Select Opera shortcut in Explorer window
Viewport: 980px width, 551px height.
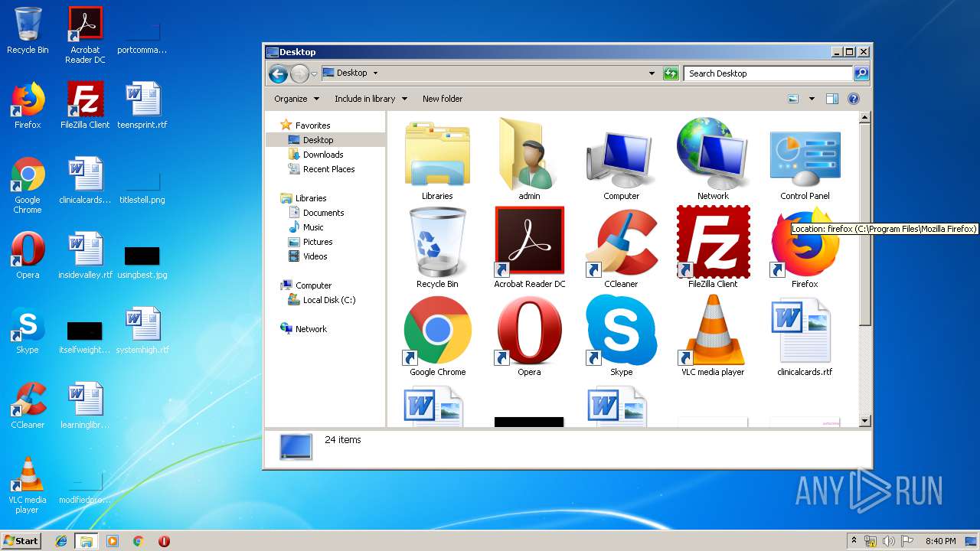click(529, 335)
